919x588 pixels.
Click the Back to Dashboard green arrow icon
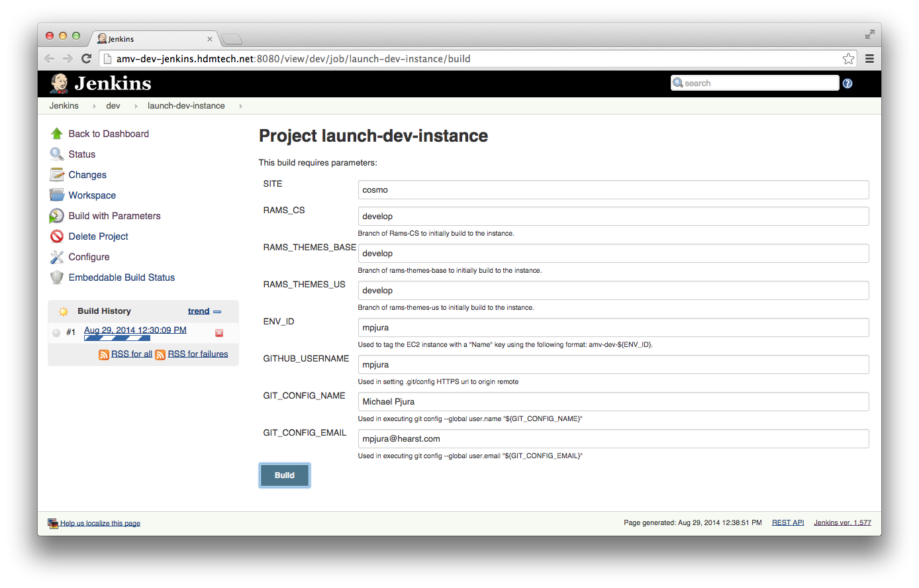point(57,134)
